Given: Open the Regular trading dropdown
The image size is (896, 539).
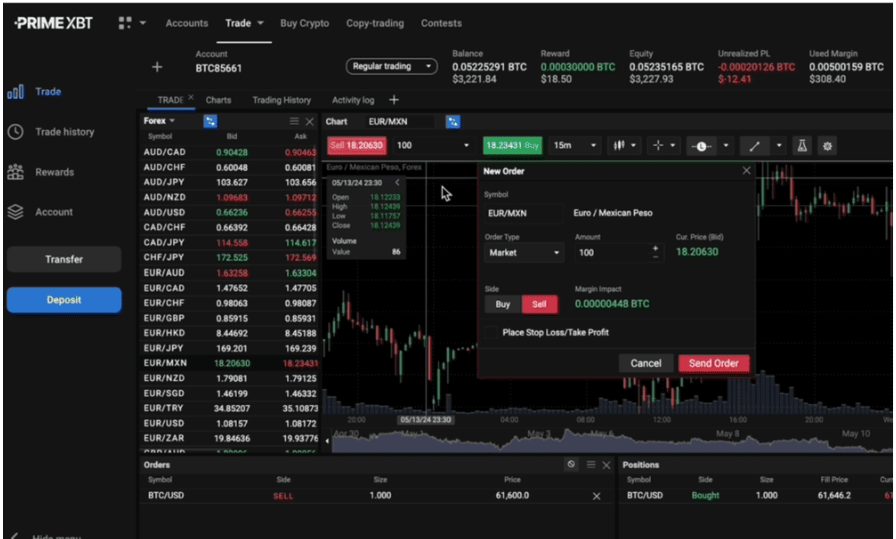Looking at the screenshot, I should [x=391, y=66].
